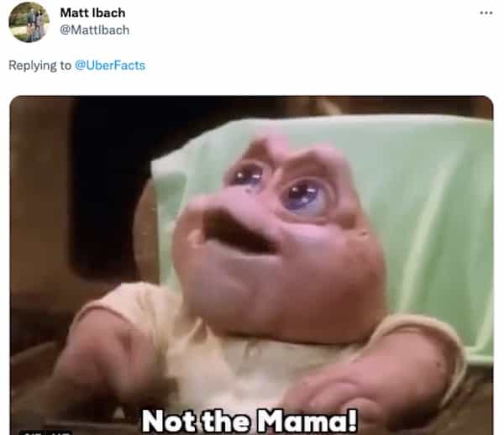Open the embedded GIF in full view
The width and height of the screenshot is (504, 435).
tap(251, 265)
